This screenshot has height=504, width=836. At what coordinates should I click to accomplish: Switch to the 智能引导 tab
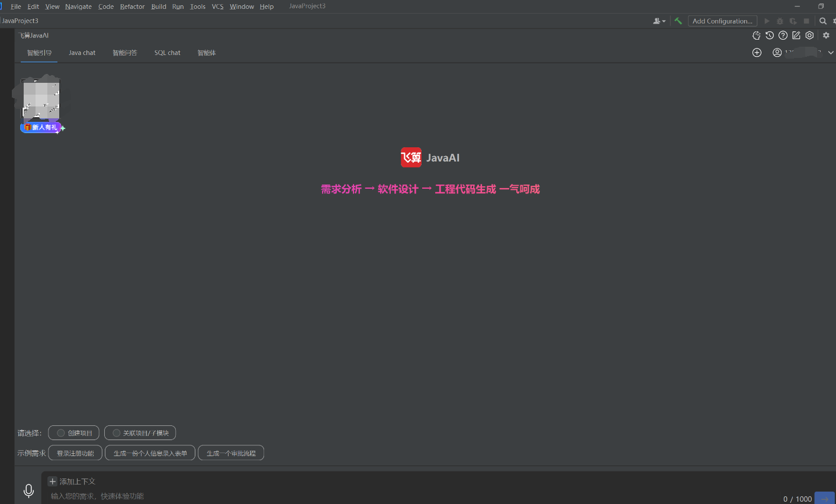[39, 53]
